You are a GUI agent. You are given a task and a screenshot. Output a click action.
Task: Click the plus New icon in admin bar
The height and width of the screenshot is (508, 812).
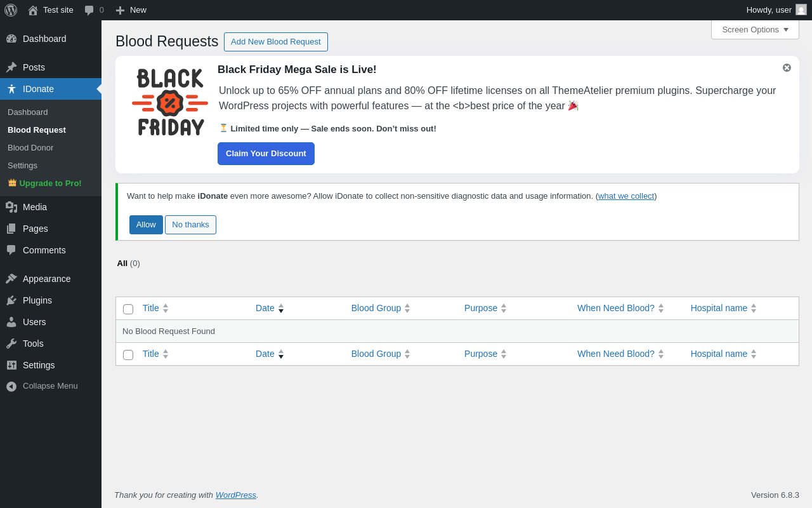click(x=120, y=10)
